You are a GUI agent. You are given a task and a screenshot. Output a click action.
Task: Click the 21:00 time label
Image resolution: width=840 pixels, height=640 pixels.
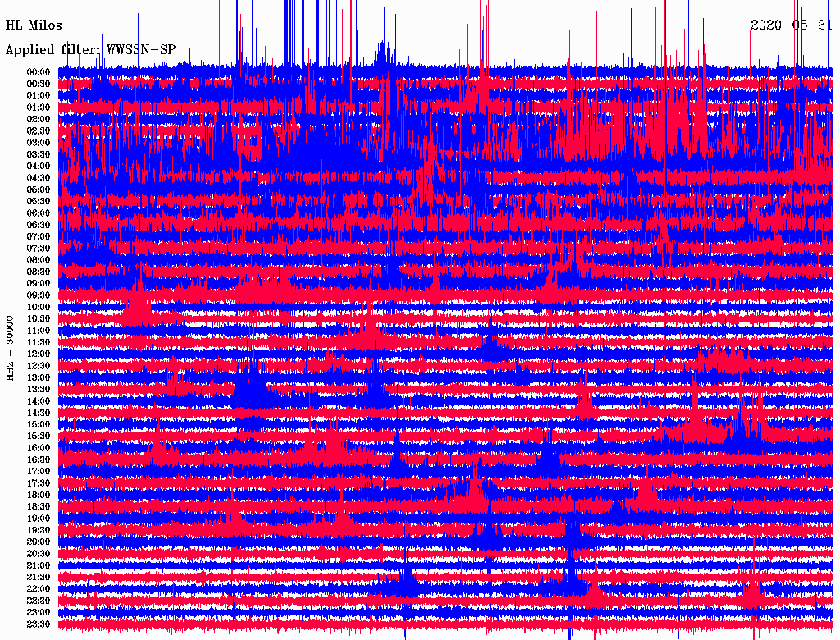tap(39, 565)
